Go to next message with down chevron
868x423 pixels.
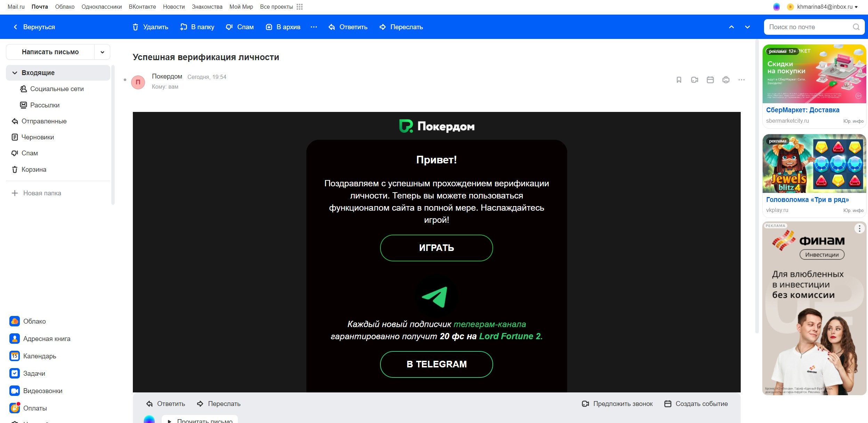pyautogui.click(x=747, y=27)
